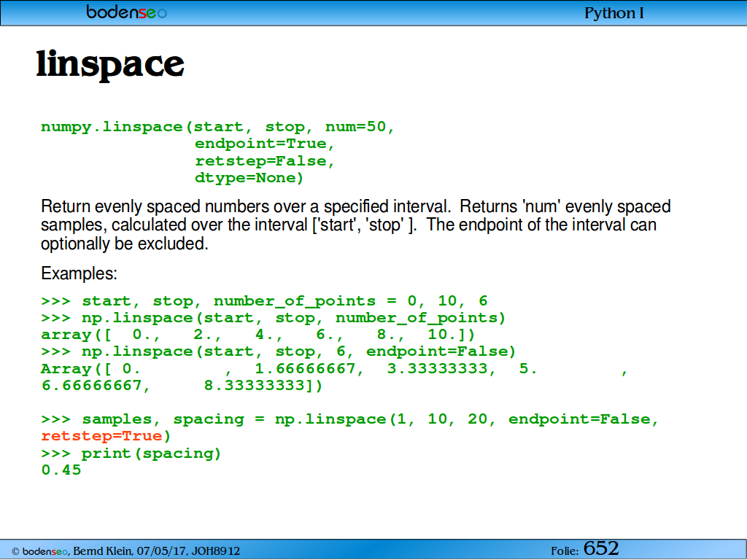Click the 'Python I' header title
747x560 pixels.
[614, 13]
